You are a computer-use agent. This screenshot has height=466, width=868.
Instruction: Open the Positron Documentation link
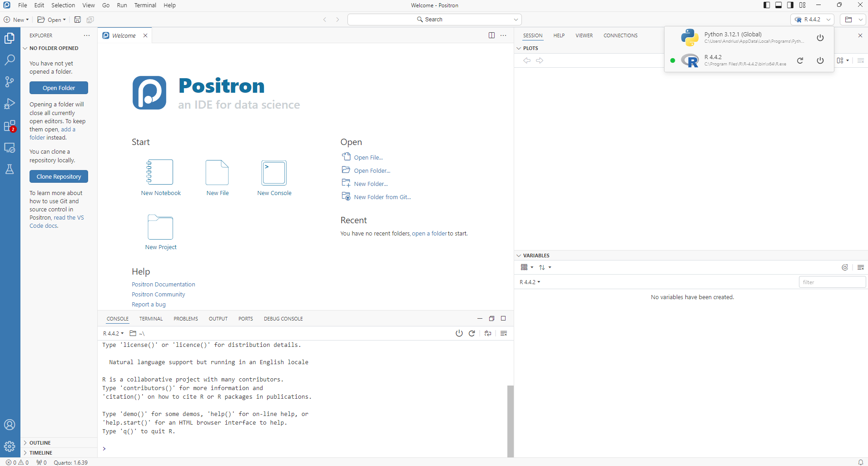coord(164,285)
